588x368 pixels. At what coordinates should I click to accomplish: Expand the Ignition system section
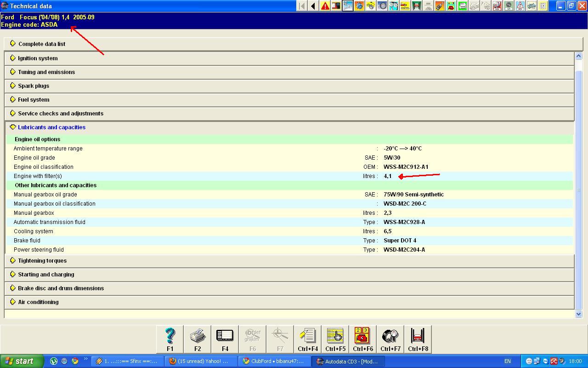point(38,58)
